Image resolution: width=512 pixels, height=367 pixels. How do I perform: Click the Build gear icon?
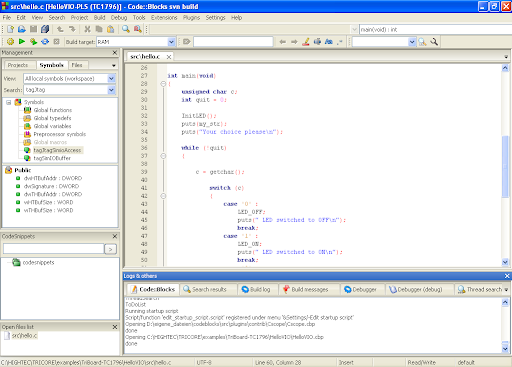10,42
